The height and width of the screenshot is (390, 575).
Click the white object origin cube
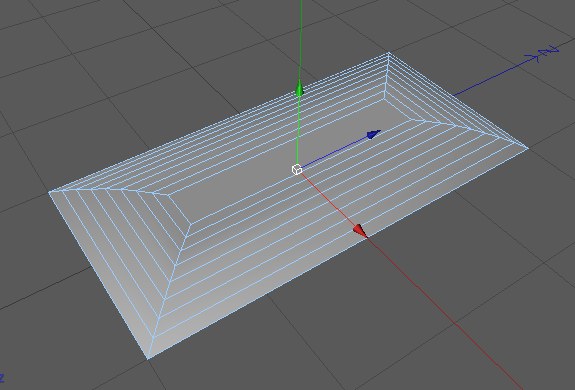tap(297, 169)
